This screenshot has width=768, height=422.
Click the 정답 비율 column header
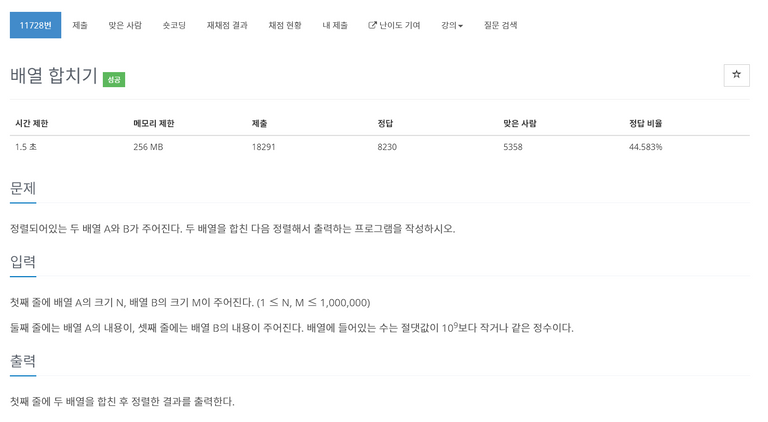pos(645,123)
